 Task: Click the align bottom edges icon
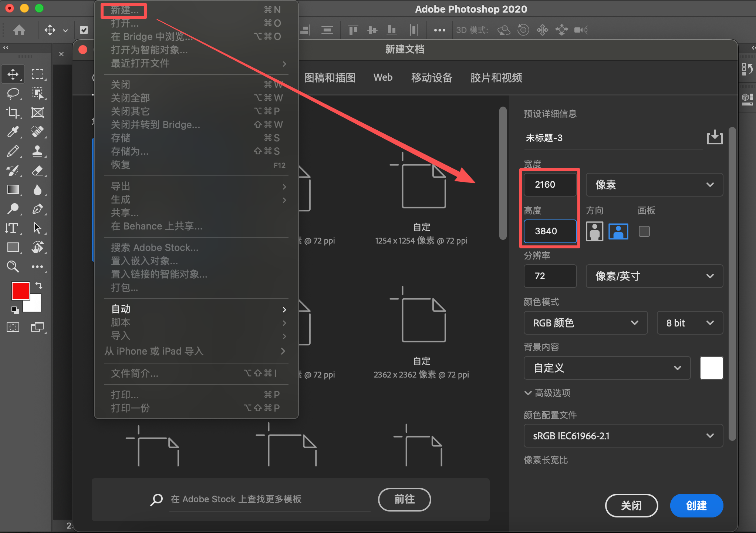click(392, 30)
